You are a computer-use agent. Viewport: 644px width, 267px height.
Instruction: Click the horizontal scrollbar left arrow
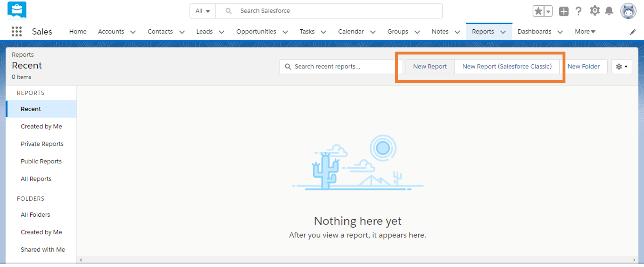pos(81,260)
